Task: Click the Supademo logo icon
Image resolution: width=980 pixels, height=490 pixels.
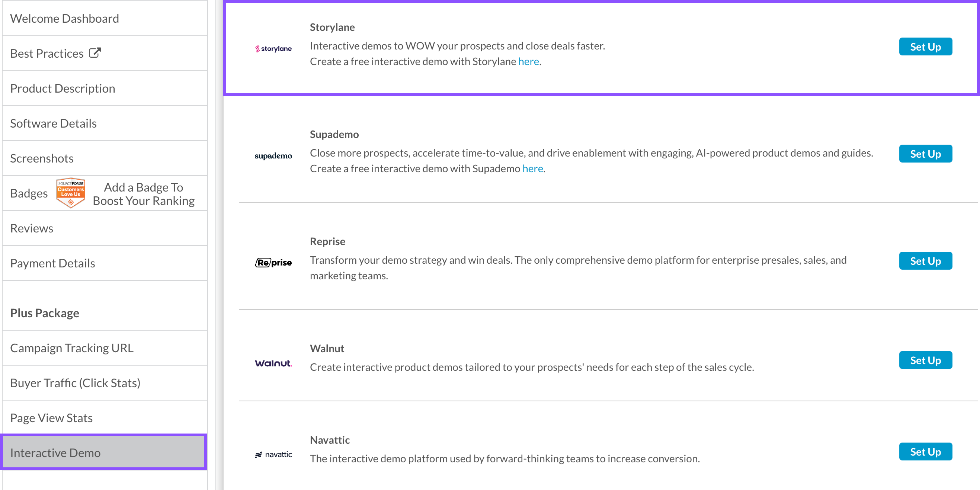Action: 273,156
